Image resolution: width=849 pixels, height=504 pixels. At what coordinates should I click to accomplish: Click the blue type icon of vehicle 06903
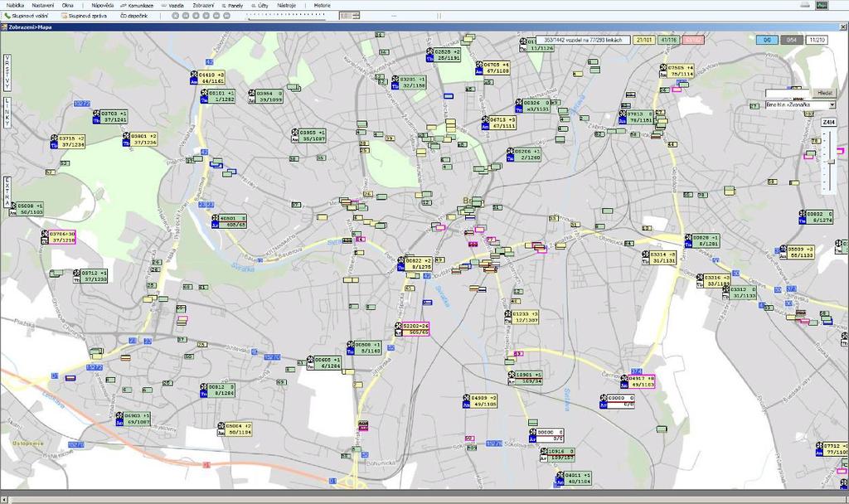tap(119, 422)
